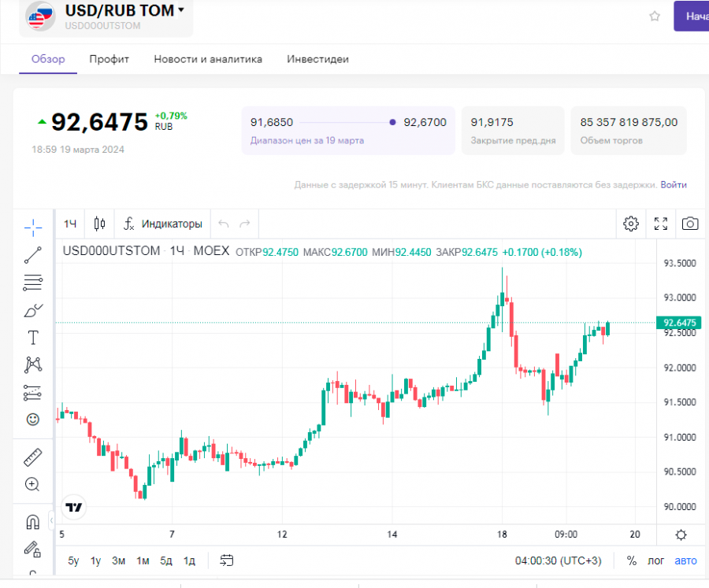Open the Индикаторы indicators button
The width and height of the screenshot is (709, 588).
pos(162,224)
